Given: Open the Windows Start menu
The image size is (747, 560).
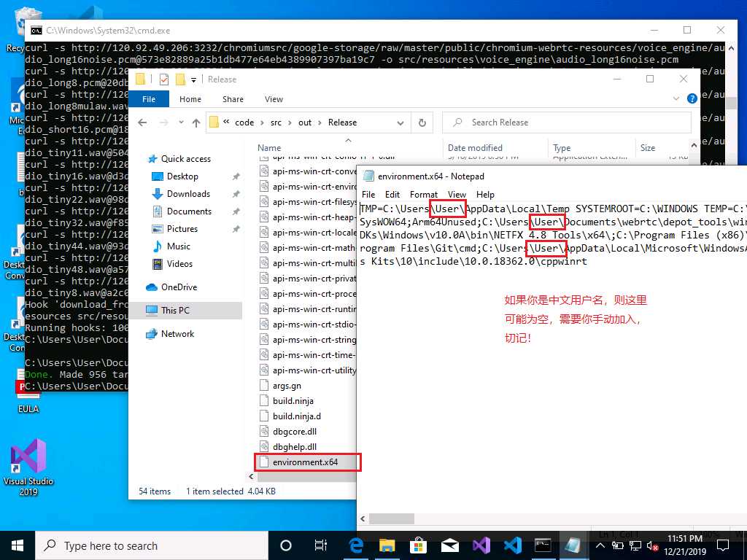Looking at the screenshot, I should tap(18, 545).
